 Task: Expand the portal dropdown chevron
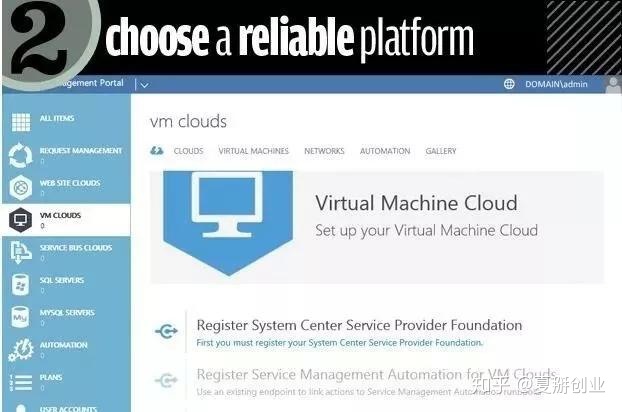coord(144,86)
